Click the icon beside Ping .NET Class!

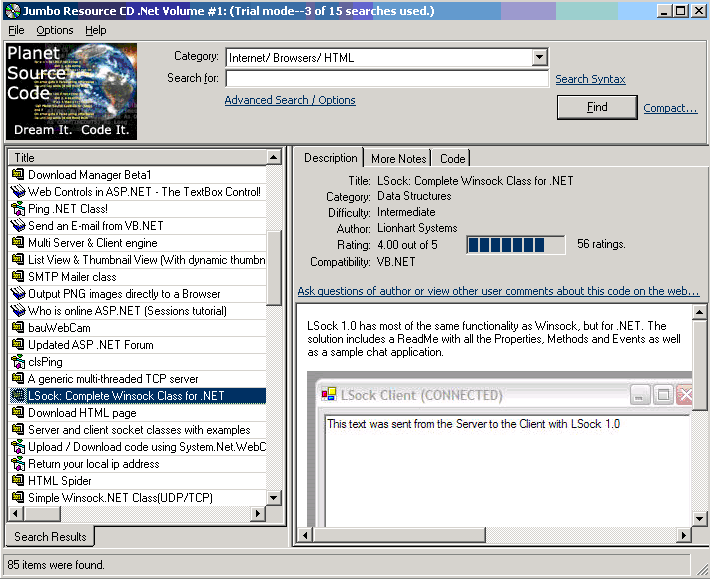pos(18,209)
